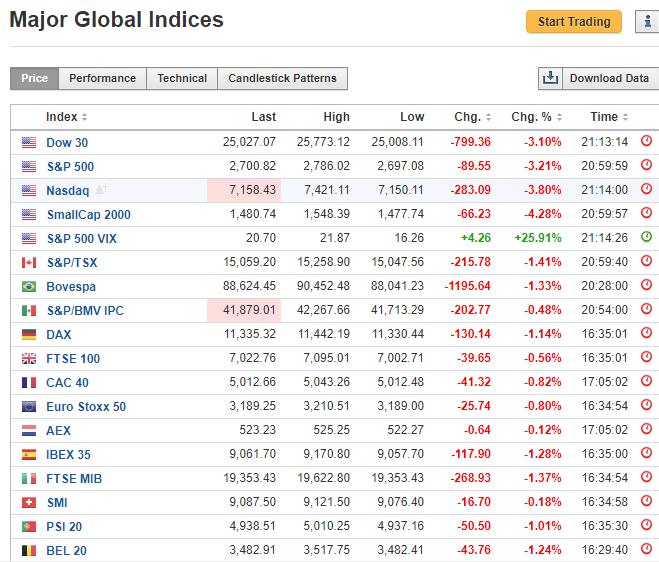
Task: Open the FTSE 100 link
Action: pyautogui.click(x=73, y=358)
